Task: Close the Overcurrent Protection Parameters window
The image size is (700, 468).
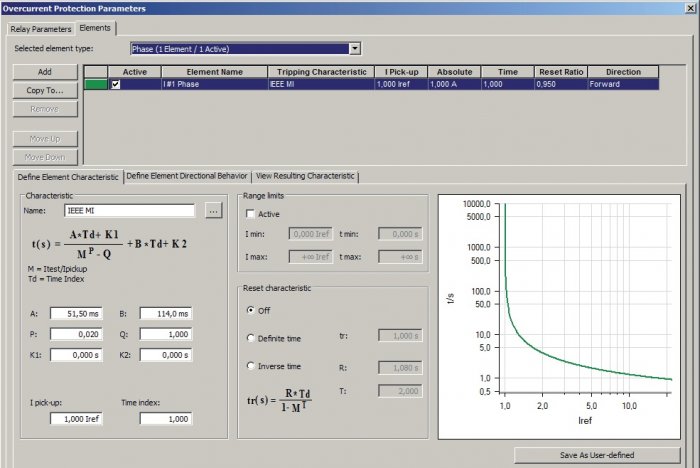Action: pyautogui.click(x=690, y=8)
